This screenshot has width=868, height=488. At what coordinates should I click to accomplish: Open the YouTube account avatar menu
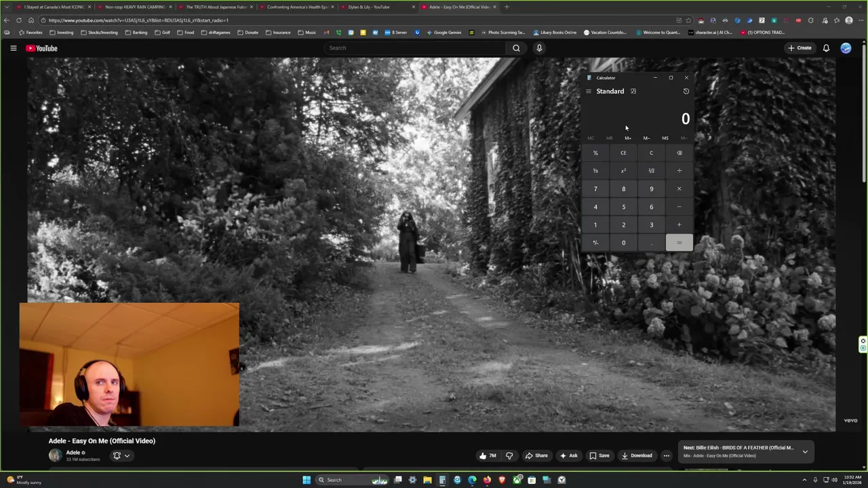(846, 48)
